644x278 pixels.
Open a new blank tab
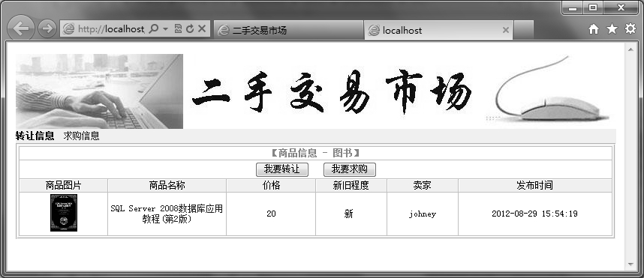tap(524, 30)
